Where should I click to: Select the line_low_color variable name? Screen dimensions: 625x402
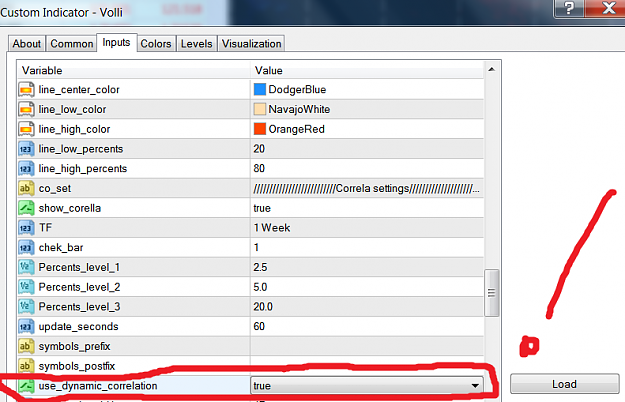pos(72,109)
